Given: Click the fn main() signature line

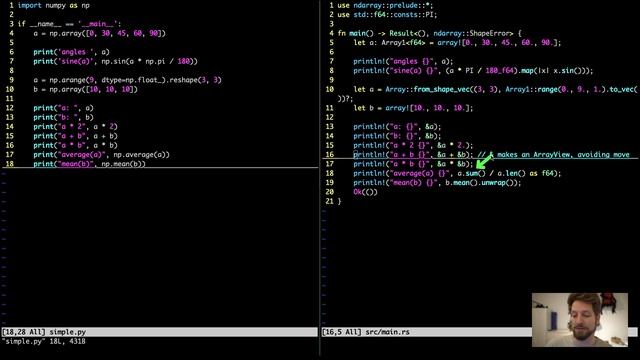Looking at the screenshot, I should coord(429,33).
